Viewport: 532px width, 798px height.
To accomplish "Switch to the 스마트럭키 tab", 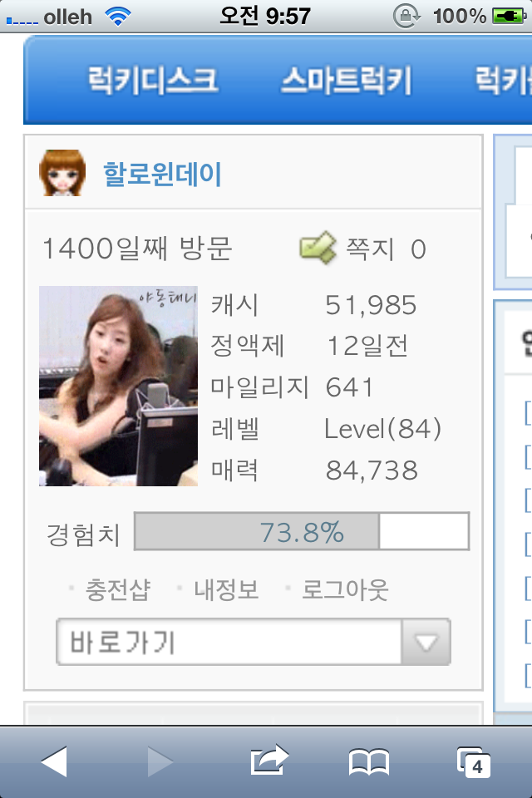I will 346,81.
